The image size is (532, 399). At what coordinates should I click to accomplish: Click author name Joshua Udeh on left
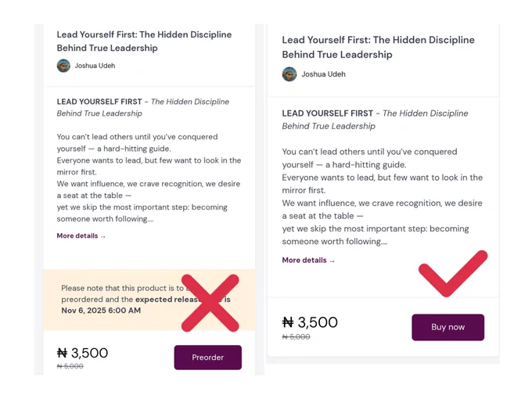coord(95,66)
